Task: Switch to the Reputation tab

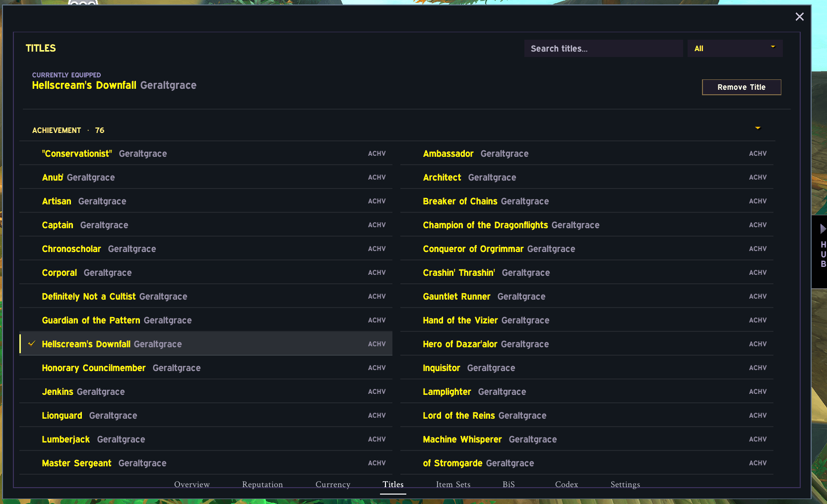Action: (x=262, y=485)
